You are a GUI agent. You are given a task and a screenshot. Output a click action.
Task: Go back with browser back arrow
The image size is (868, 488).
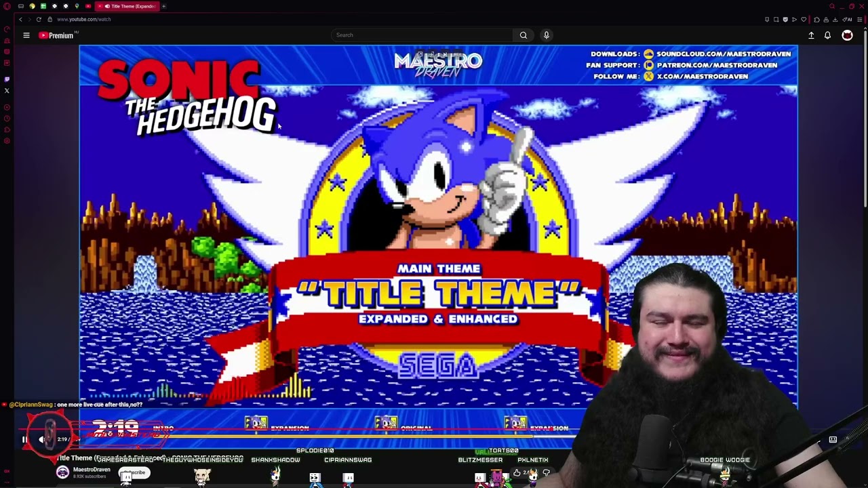(x=20, y=19)
